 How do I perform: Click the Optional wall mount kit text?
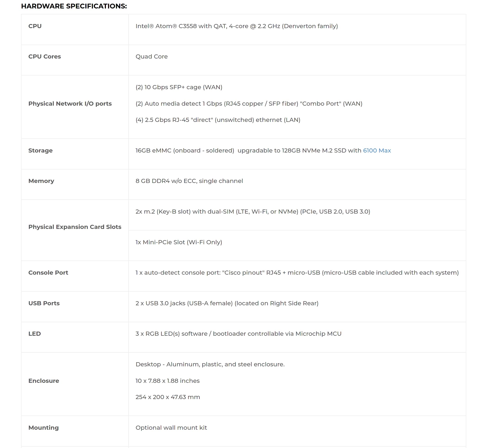click(x=171, y=427)
